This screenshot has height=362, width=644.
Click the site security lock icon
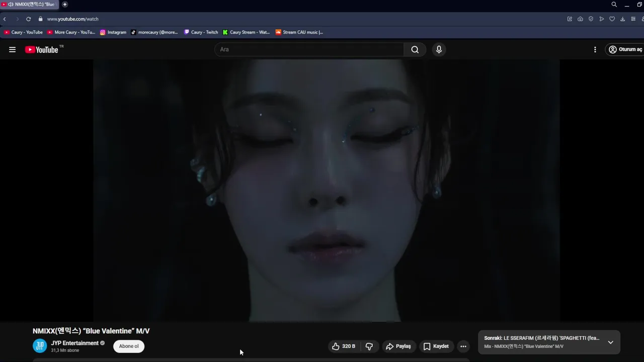click(41, 19)
